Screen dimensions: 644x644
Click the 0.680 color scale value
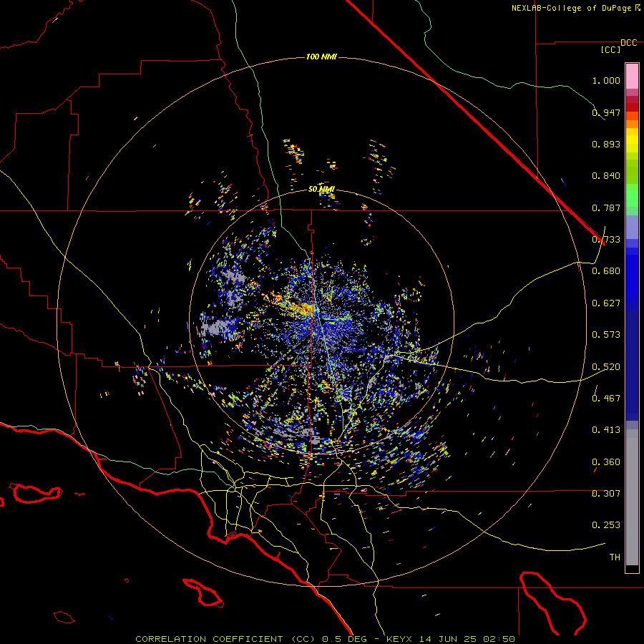(x=606, y=271)
